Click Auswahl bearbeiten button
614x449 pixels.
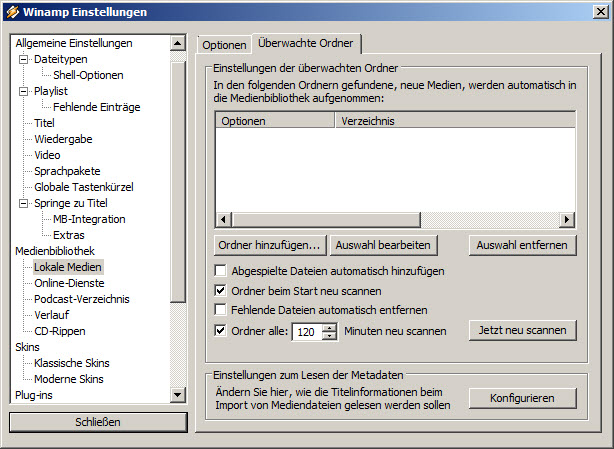coord(383,245)
